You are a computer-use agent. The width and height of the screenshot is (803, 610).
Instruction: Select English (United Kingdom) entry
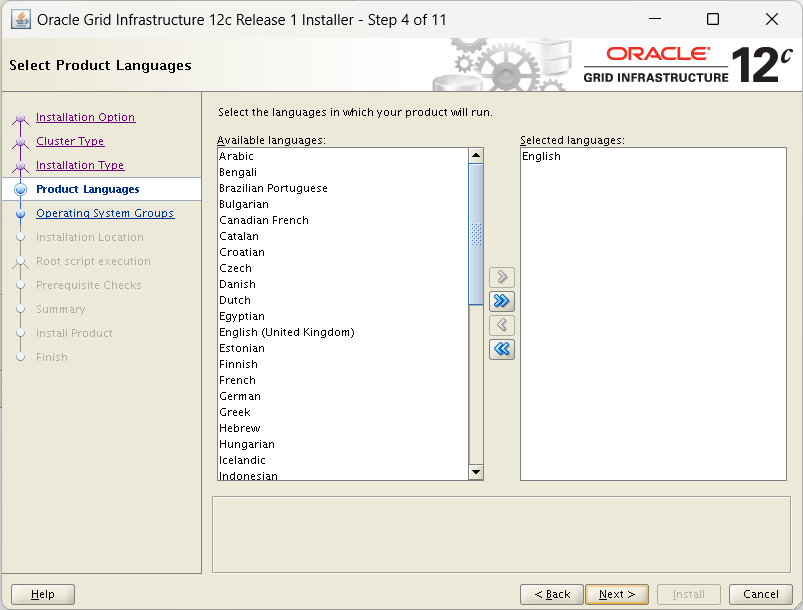342,332
